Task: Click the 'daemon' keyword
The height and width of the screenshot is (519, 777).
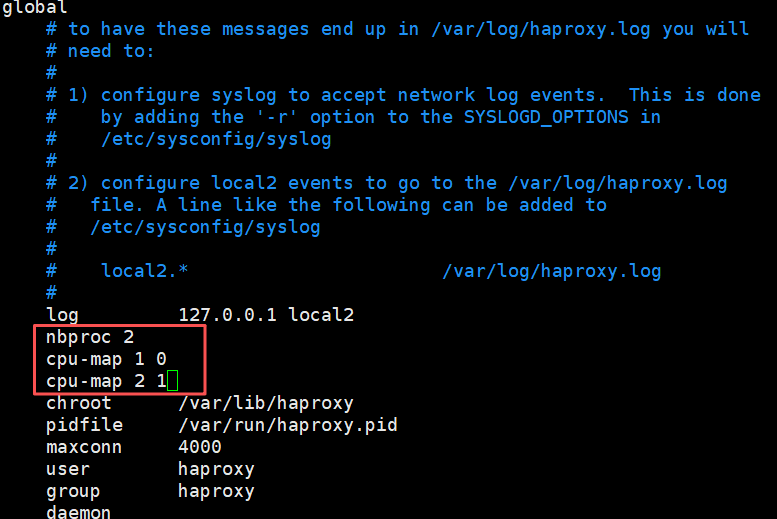Action: pos(78,512)
